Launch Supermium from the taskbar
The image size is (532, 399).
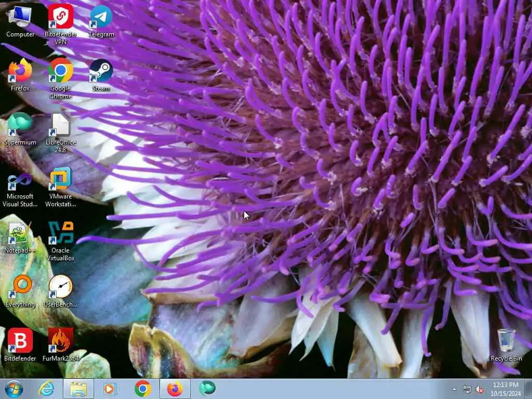click(207, 389)
